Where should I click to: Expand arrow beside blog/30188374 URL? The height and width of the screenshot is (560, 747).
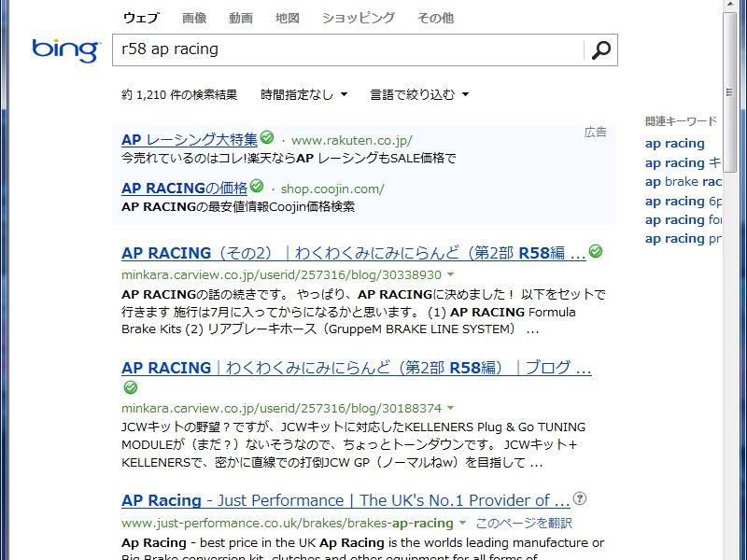[x=451, y=408]
